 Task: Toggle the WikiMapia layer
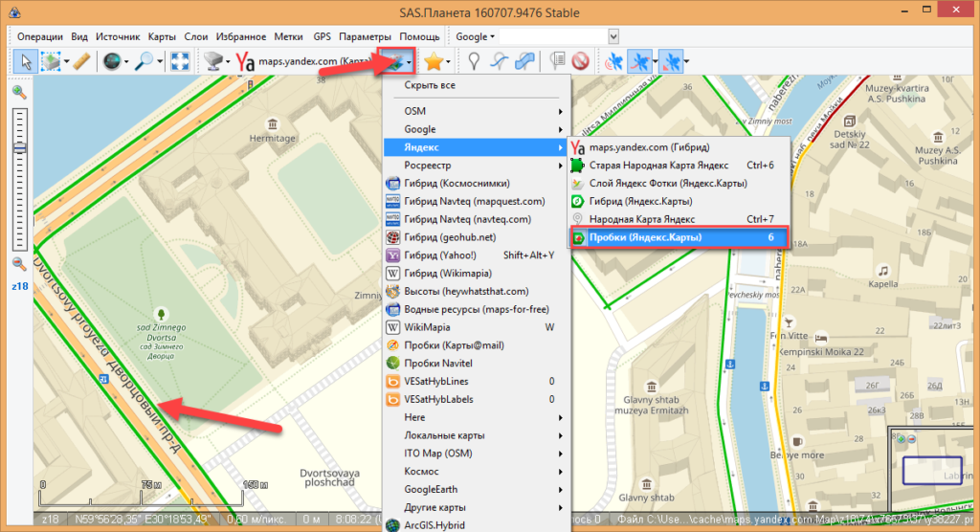(427, 327)
